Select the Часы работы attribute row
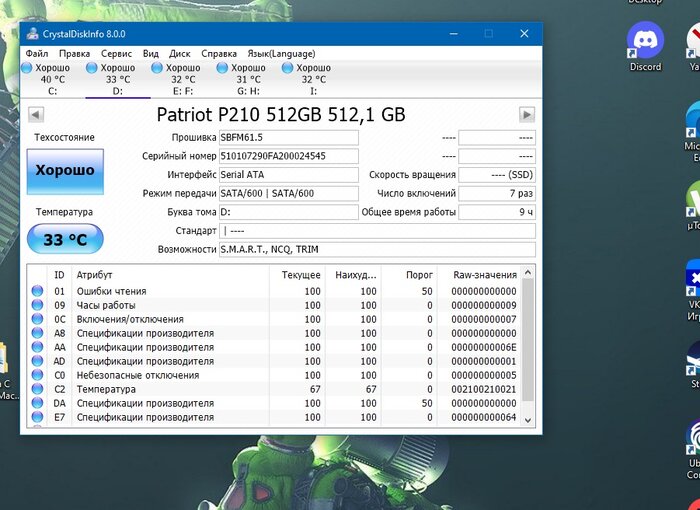Viewport: 700px width, 510px height. (x=274, y=305)
